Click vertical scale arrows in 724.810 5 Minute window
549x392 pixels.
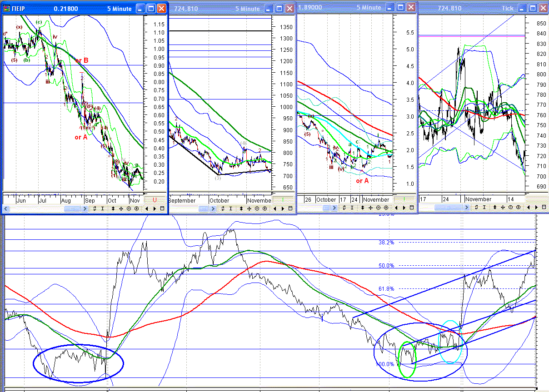coord(241,208)
